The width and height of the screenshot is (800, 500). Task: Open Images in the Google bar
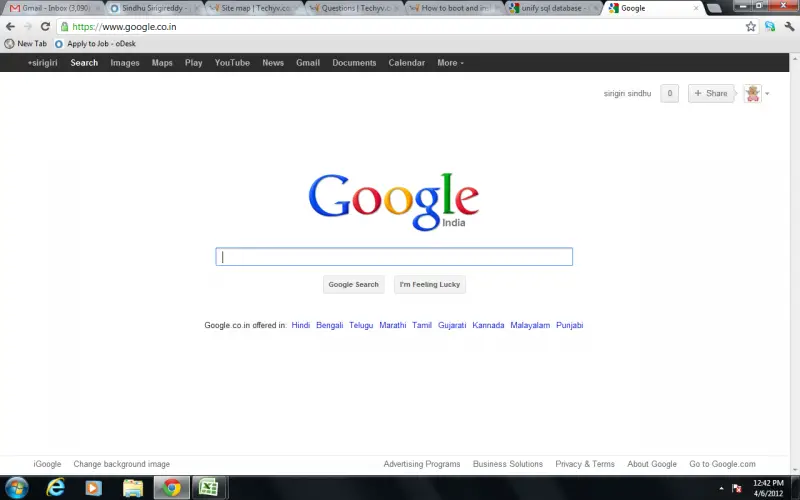tap(125, 63)
